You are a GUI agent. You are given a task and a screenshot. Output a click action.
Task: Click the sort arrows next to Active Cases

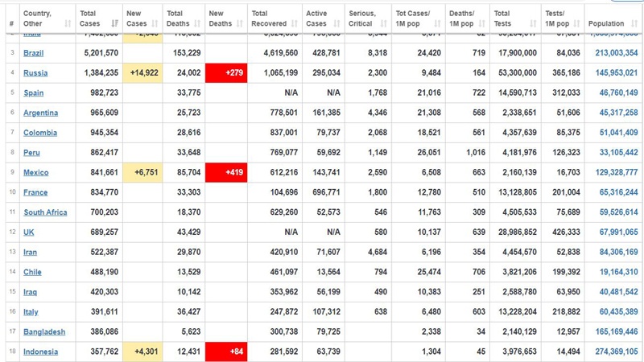337,24
